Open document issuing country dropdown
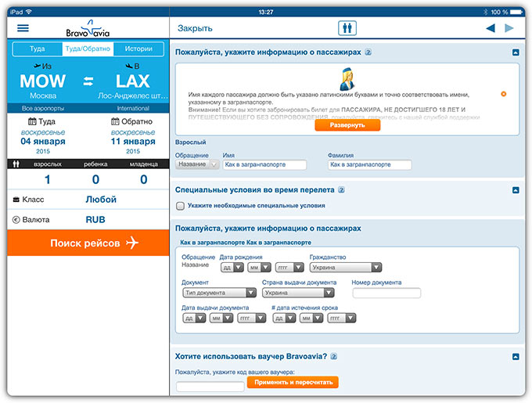 point(298,293)
